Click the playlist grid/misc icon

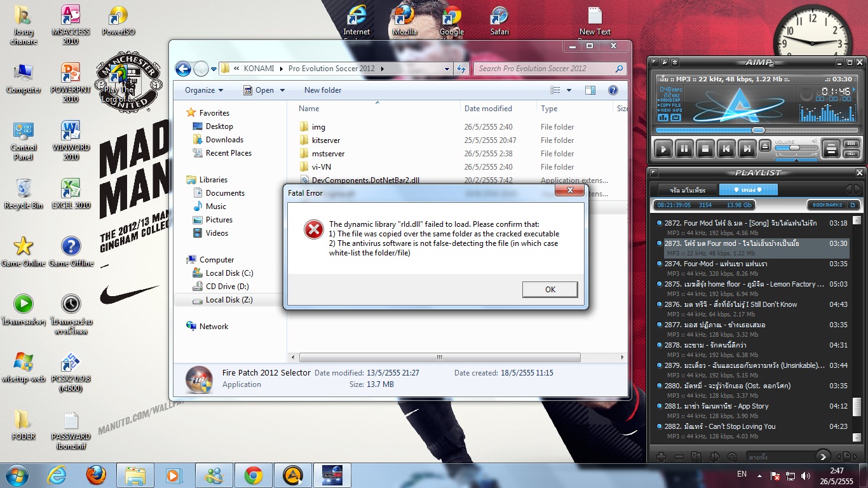point(696,456)
